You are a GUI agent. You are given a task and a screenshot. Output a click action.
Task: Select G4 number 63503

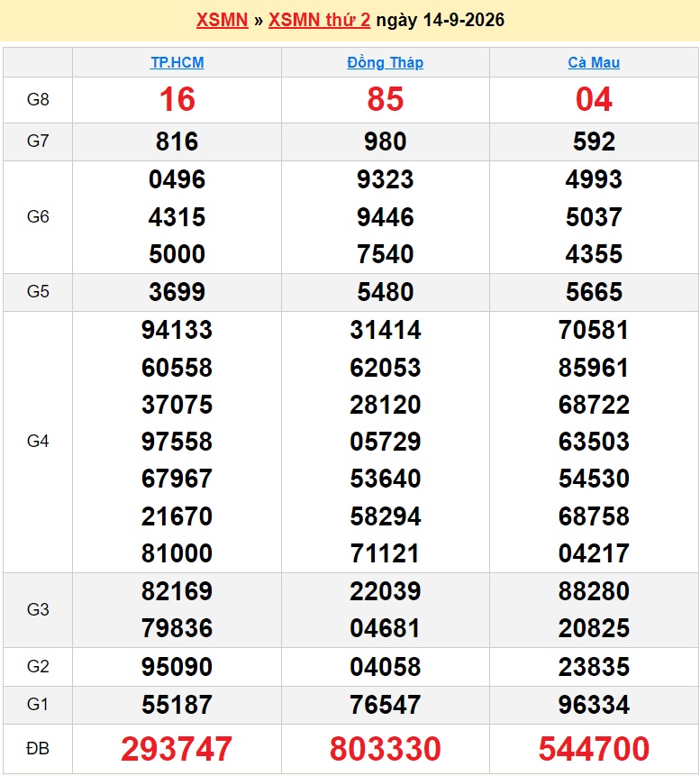[x=594, y=442]
